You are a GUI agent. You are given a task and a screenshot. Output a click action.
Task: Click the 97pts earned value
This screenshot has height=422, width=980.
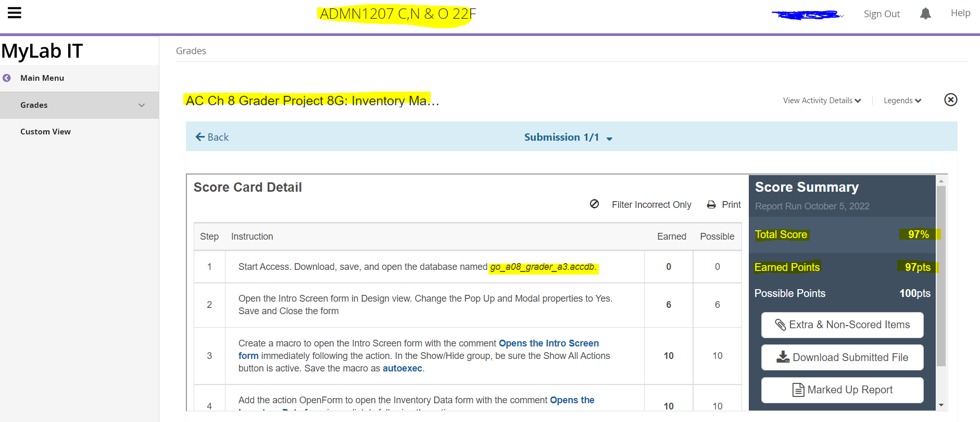(918, 267)
